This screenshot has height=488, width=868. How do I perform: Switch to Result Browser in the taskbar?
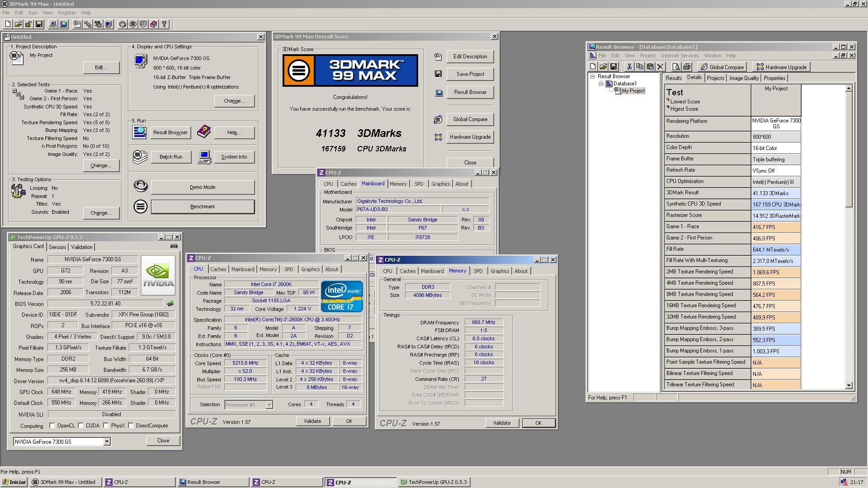point(213,482)
